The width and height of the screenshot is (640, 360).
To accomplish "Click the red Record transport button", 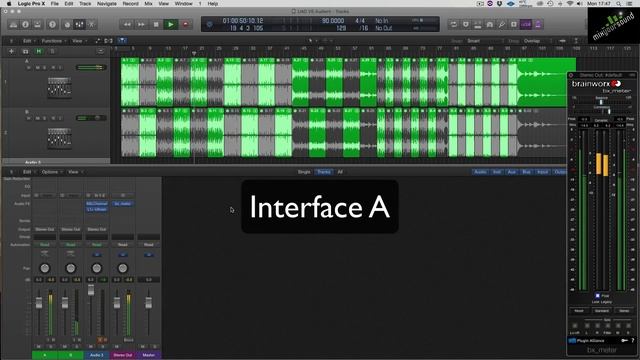I will [185, 24].
